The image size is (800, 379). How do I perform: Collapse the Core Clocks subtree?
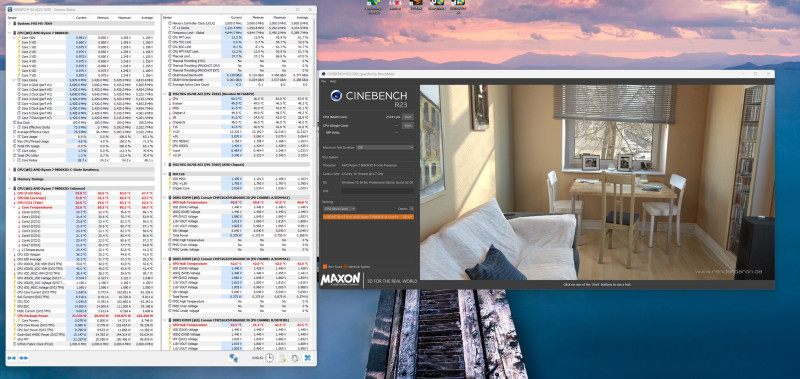click(14, 80)
